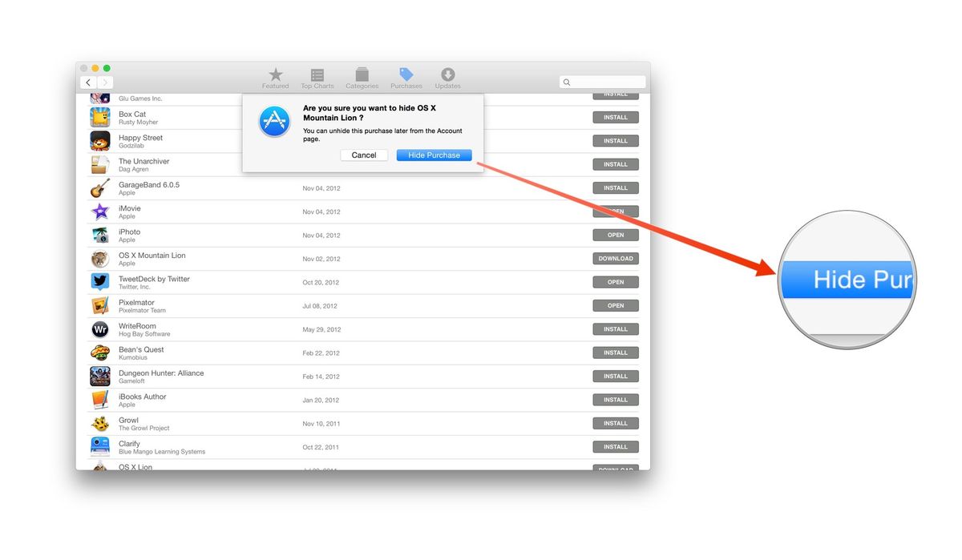Open the Updates tab
The height and width of the screenshot is (560, 962).
447,79
